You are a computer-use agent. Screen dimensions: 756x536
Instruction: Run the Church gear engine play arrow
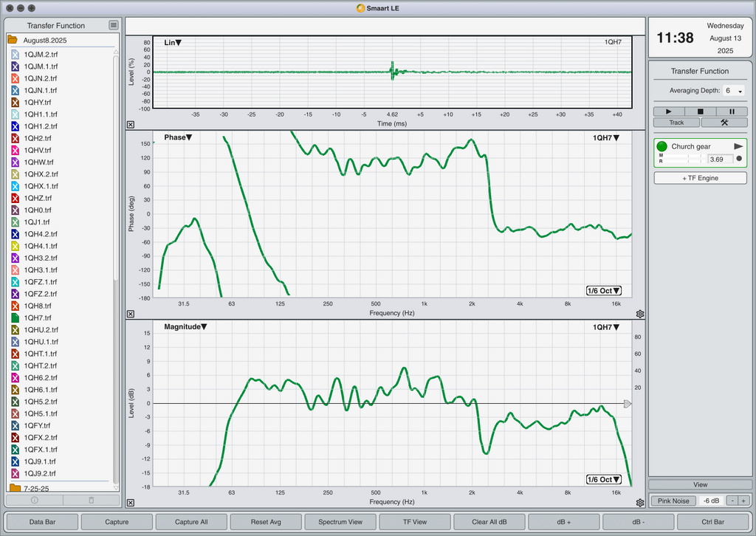pos(738,146)
